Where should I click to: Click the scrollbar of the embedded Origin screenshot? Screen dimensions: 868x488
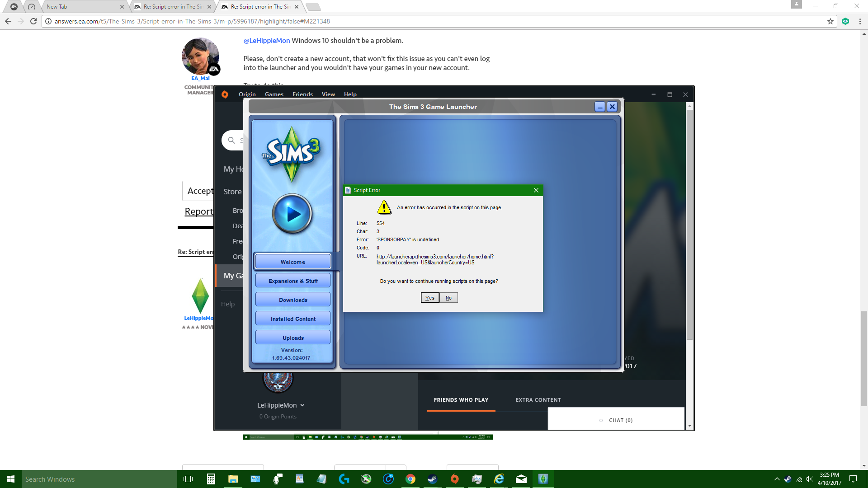pos(689,224)
